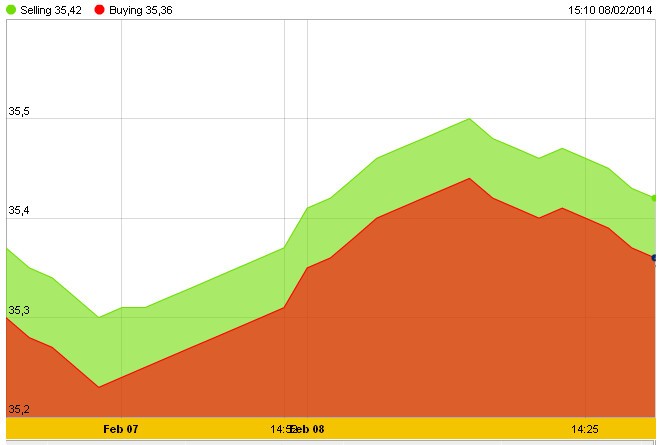The height and width of the screenshot is (445, 660).
Task: Click the 14:25 time label on timeline
Action: 585,428
